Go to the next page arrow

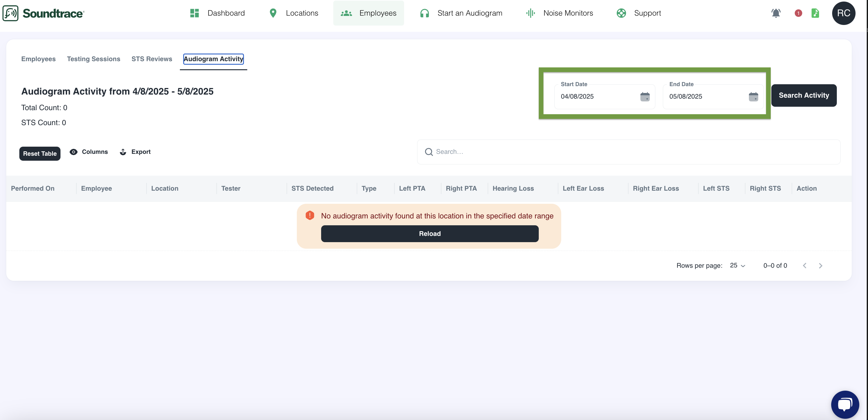coord(821,266)
